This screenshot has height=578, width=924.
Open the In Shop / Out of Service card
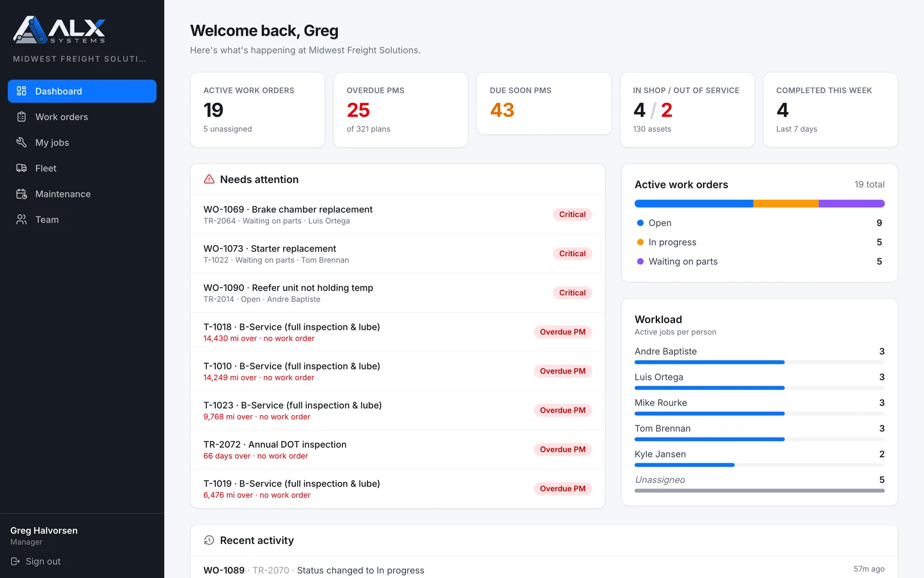pyautogui.click(x=687, y=110)
